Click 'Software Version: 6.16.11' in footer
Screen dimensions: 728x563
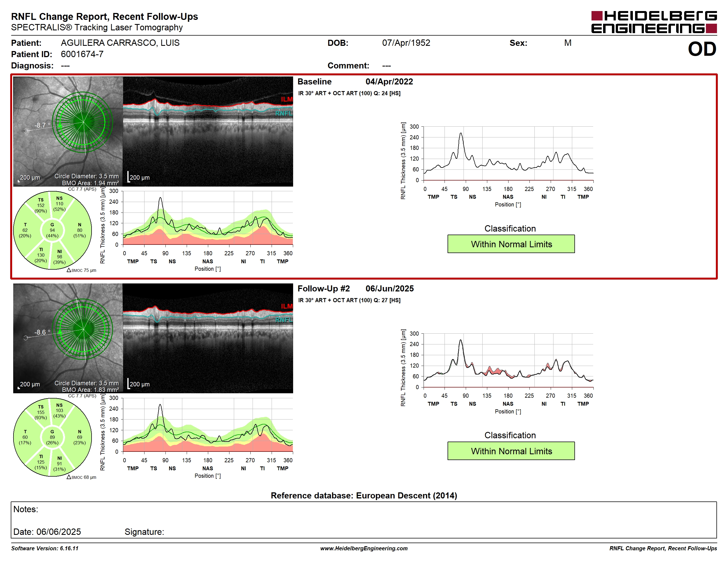(45, 548)
